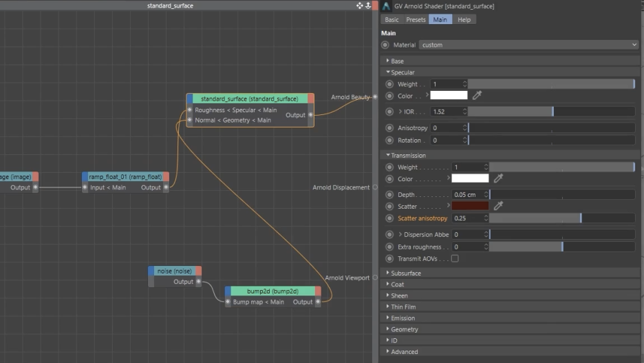Click red corner of standard_surface node
644x363 pixels.
click(x=311, y=98)
